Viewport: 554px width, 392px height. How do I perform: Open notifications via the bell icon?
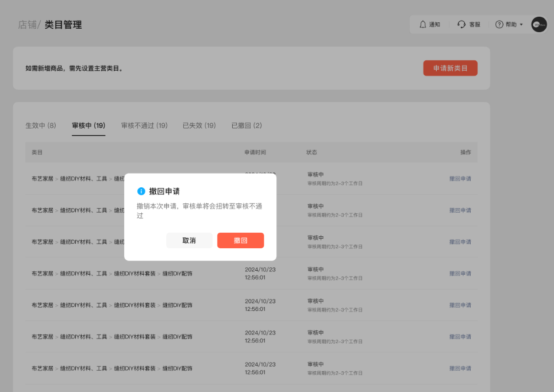(422, 24)
